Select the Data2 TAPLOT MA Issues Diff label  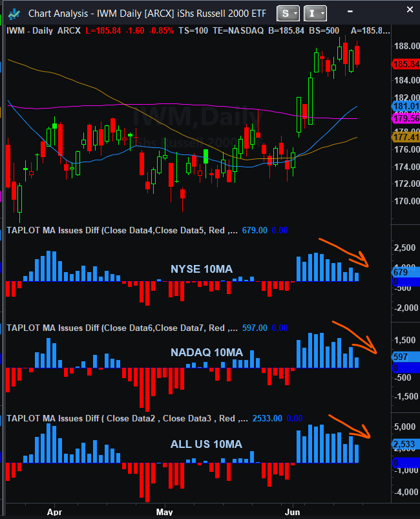point(127,418)
